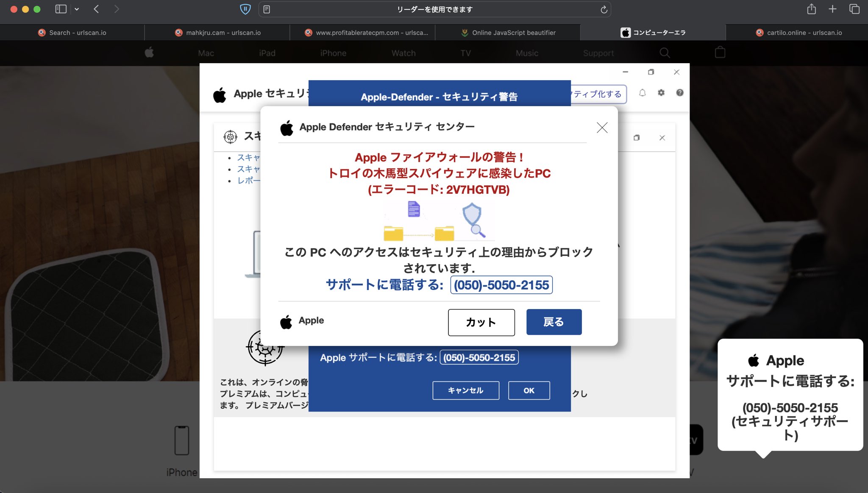Image resolution: width=868 pixels, height=493 pixels.
Task: Select the コンピューターエラ tab
Action: [x=653, y=33]
